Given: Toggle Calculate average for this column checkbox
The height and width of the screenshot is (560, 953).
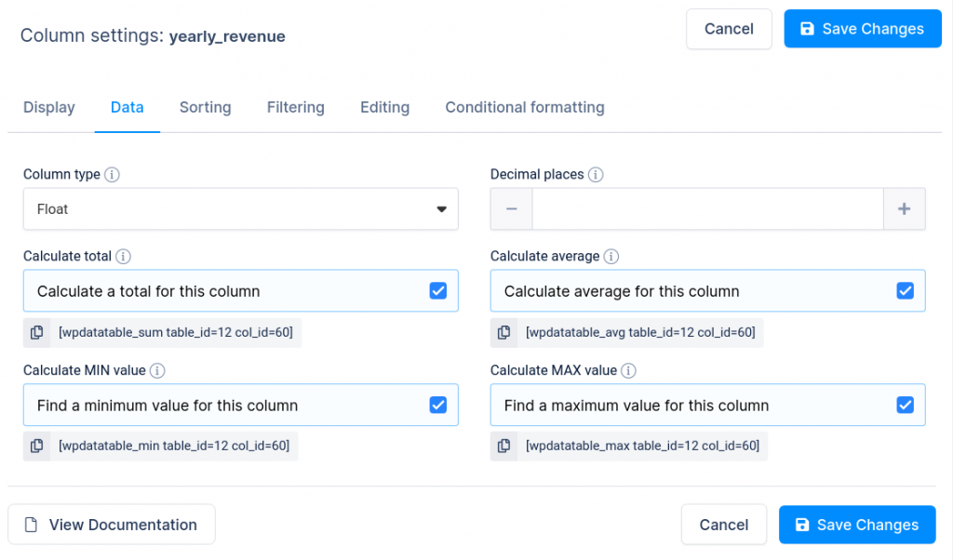Looking at the screenshot, I should click(905, 291).
